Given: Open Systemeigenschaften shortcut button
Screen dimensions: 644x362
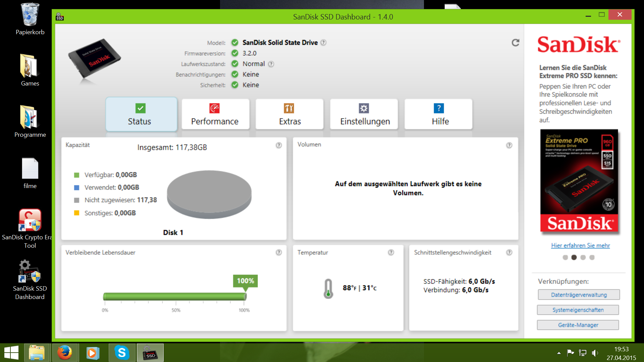Looking at the screenshot, I should (x=578, y=310).
